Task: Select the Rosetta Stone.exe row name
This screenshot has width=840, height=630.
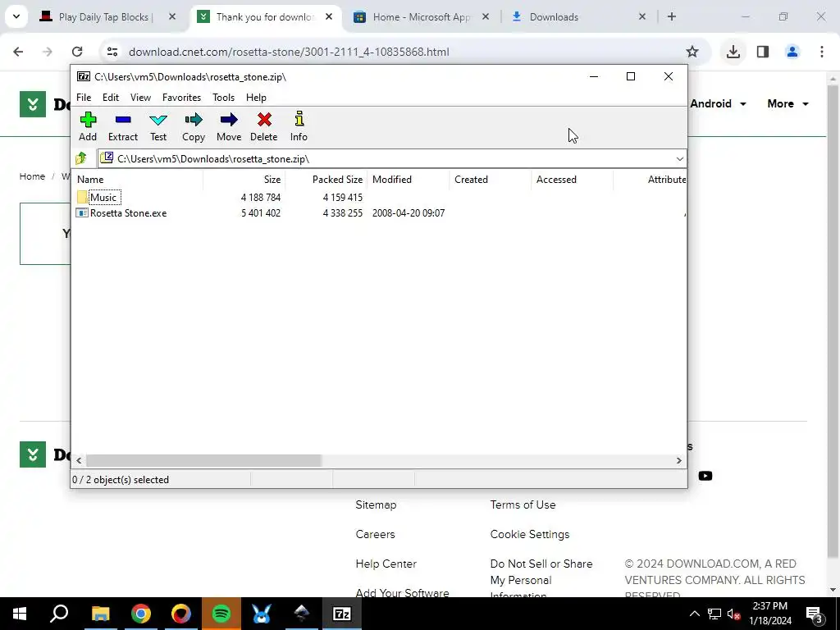Action: 128,212
